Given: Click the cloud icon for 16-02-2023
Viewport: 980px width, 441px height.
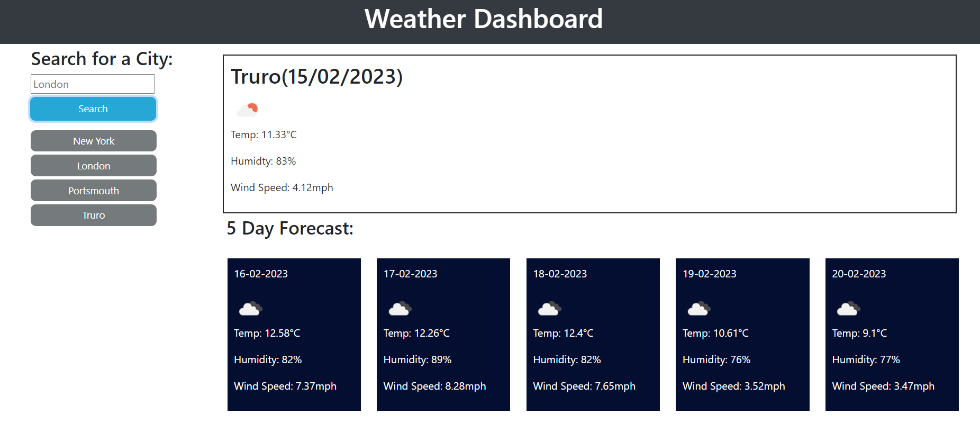Looking at the screenshot, I should [x=250, y=308].
